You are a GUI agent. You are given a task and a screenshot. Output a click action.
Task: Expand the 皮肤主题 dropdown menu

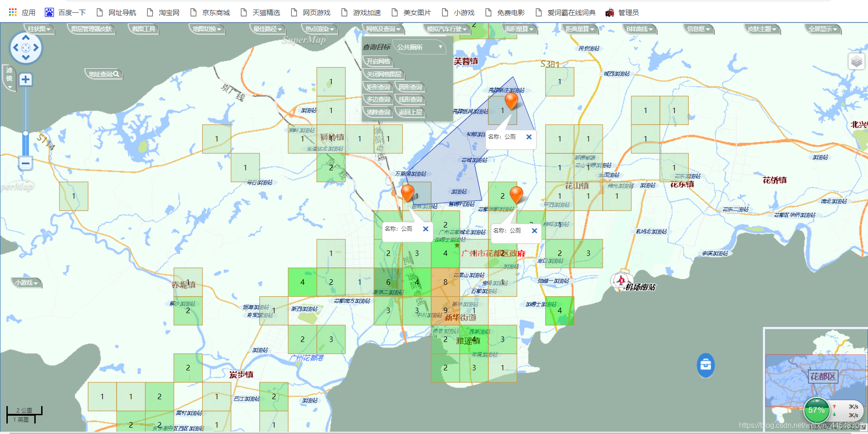tap(762, 29)
